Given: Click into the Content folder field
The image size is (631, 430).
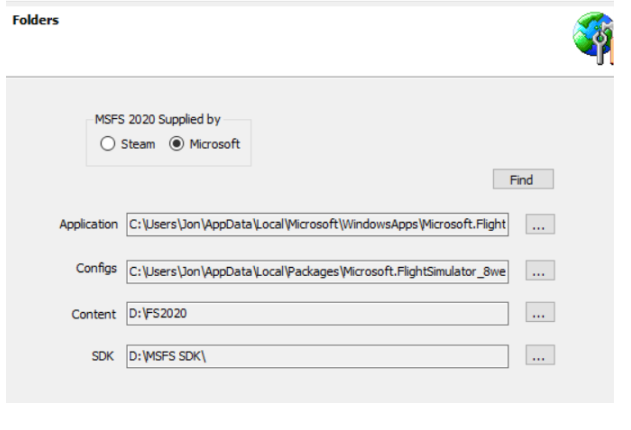Looking at the screenshot, I should 318,313.
